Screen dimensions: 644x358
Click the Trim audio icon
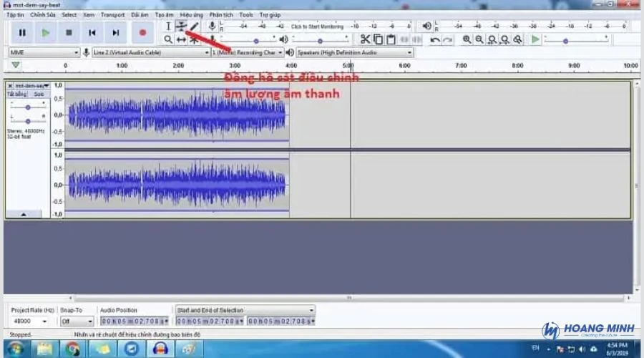pos(404,39)
